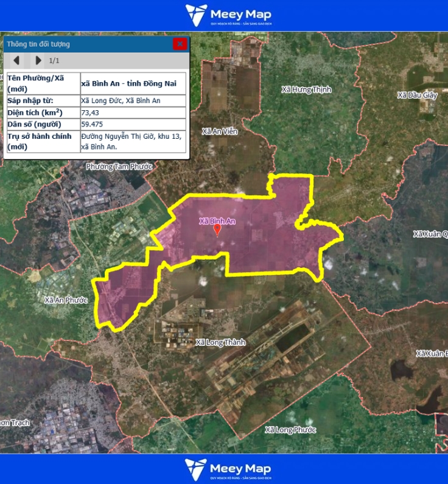Click the Xã Hưng Thịnh label on map
This screenshot has height=484, width=448.
pos(306,89)
